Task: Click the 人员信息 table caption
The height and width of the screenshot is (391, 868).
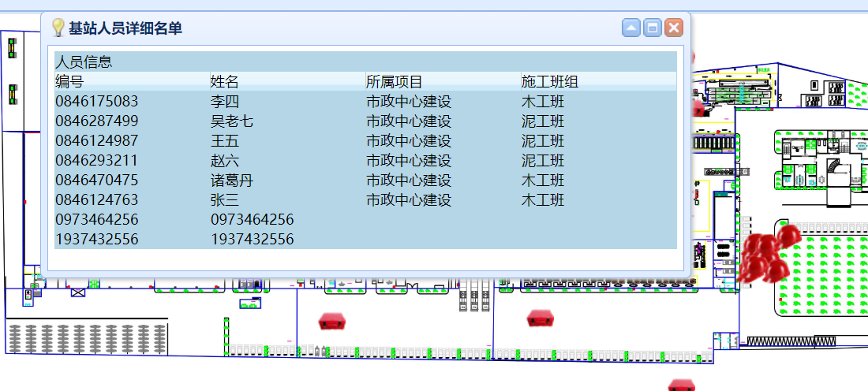Action: coord(83,61)
